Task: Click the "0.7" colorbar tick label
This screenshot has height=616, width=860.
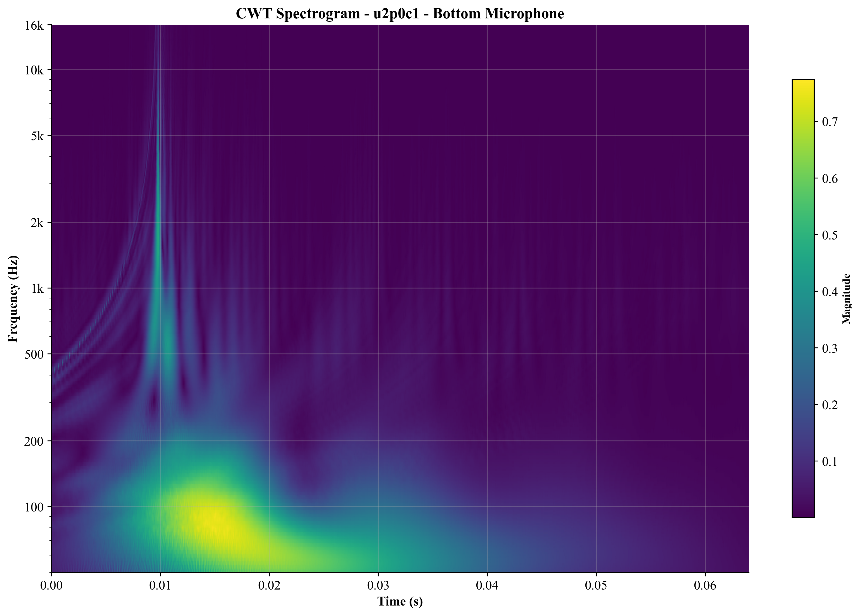Action: pos(830,122)
